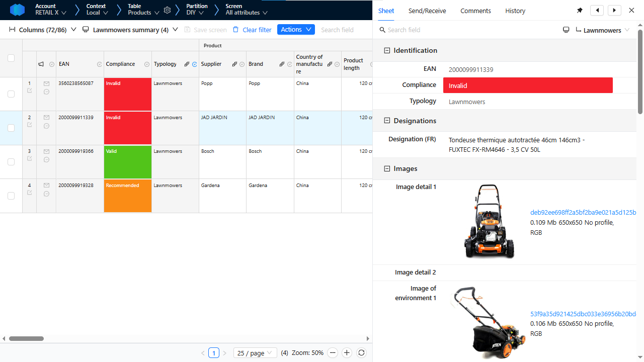Collapse the Images section
The width and height of the screenshot is (644, 362).
point(387,168)
